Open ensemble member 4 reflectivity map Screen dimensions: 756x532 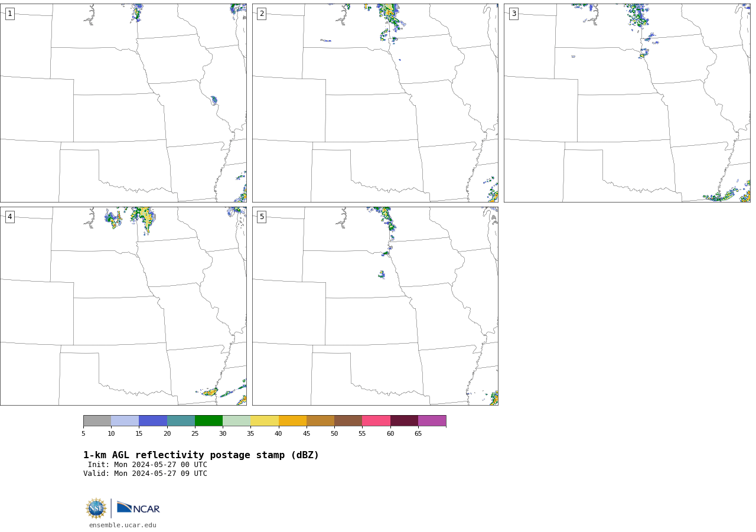[123, 306]
